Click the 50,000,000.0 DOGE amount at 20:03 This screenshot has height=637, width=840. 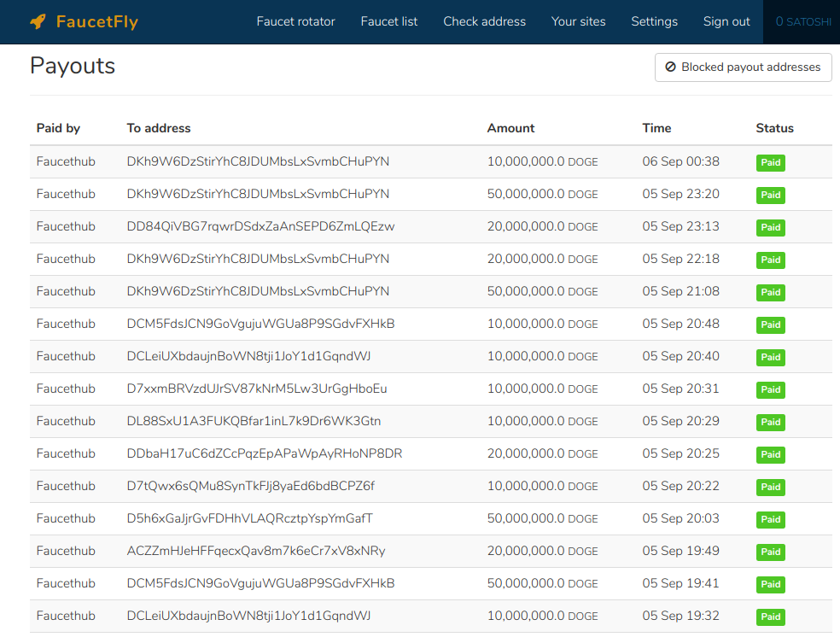[542, 518]
